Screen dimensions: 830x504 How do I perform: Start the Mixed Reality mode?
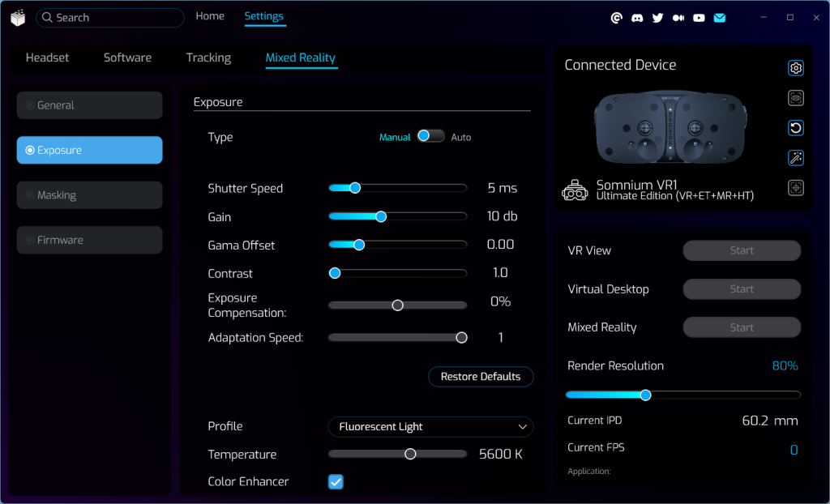742,327
